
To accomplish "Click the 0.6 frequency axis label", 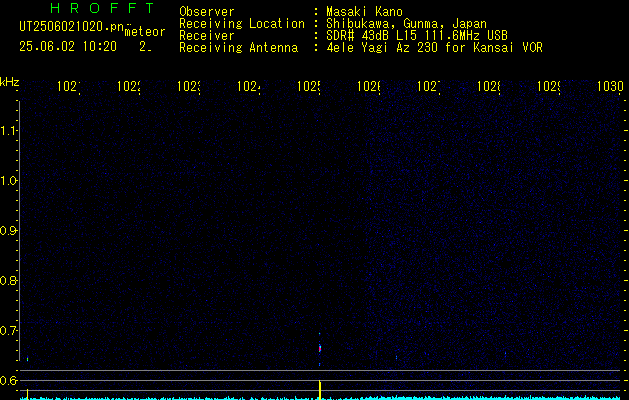I will [x=9, y=380].
